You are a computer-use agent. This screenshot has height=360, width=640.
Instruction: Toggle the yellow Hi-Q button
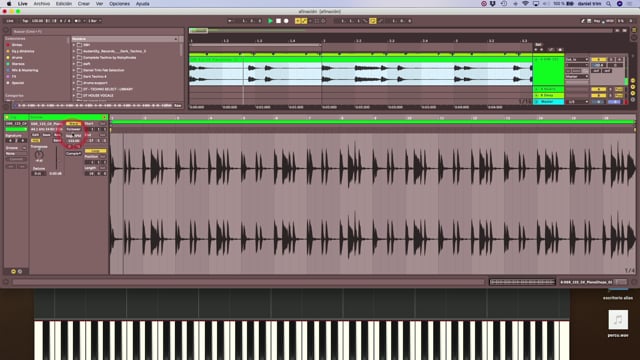click(36, 140)
